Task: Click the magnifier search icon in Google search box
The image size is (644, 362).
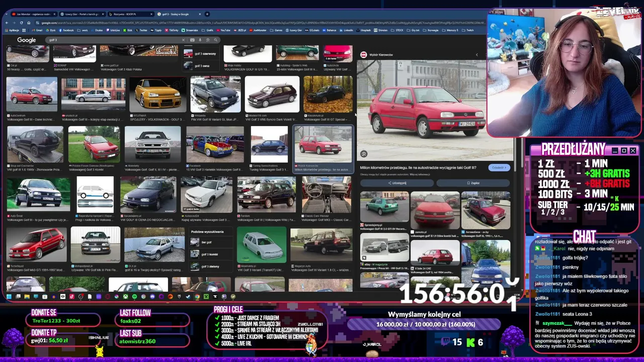Action: pos(216,40)
